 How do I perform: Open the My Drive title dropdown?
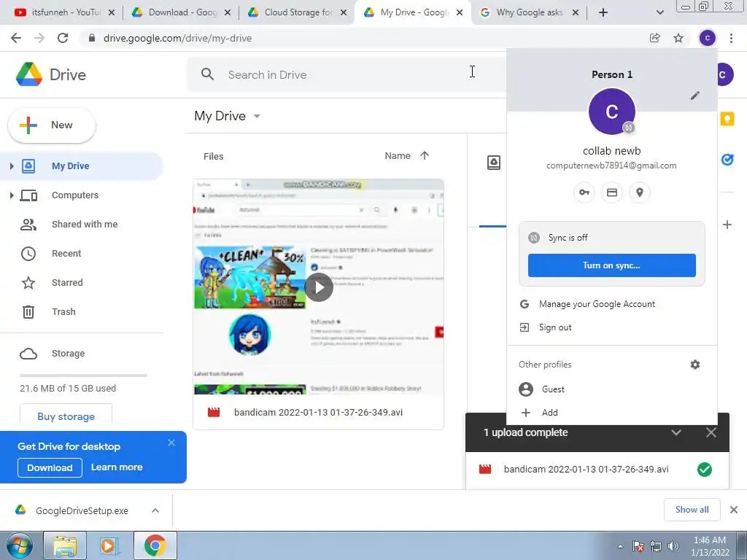pos(257,116)
